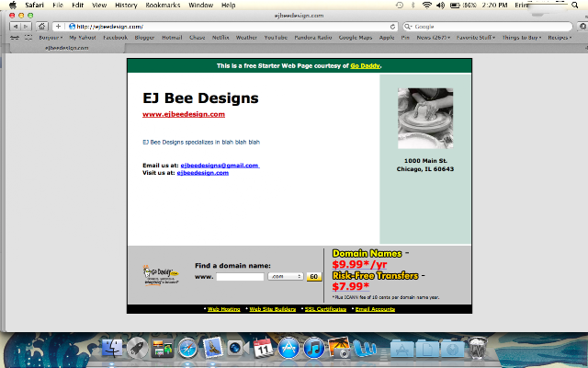
Task: Open the Edit menu
Action: click(77, 5)
